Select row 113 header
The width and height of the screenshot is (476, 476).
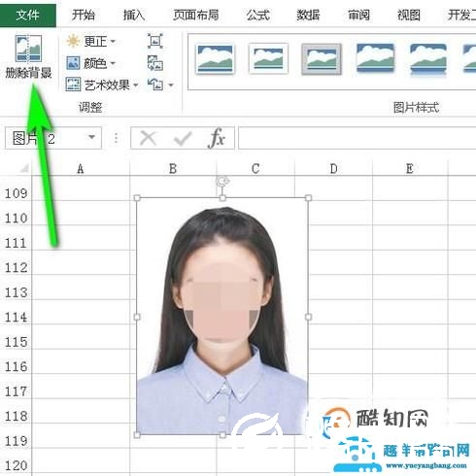[16, 292]
